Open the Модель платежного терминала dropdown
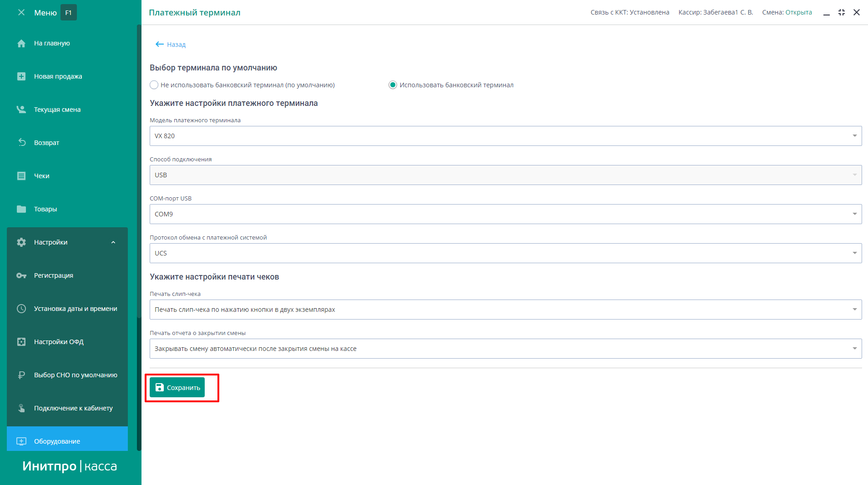Image resolution: width=868 pixels, height=485 pixels. click(x=505, y=136)
